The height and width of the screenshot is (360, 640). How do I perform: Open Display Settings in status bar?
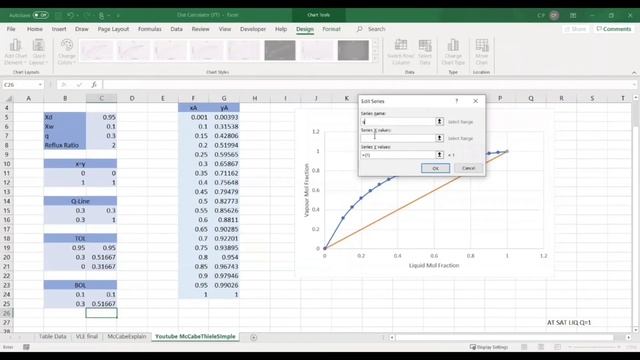tap(489, 347)
